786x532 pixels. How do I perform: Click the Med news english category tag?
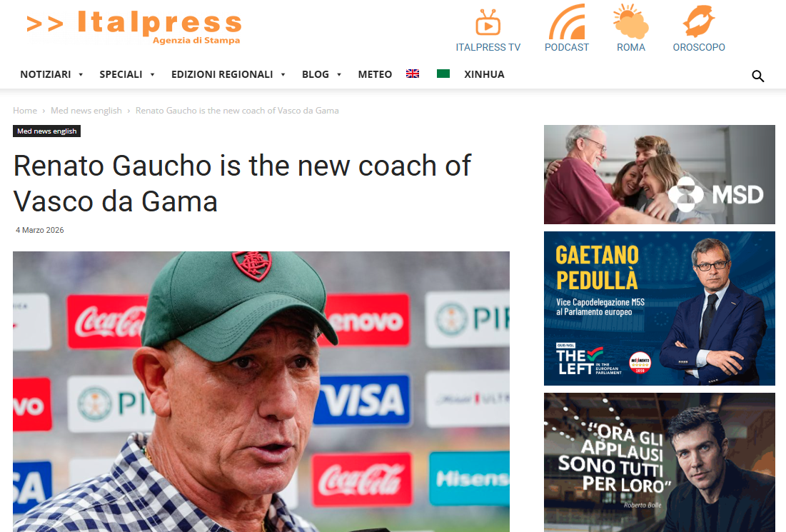click(x=46, y=131)
